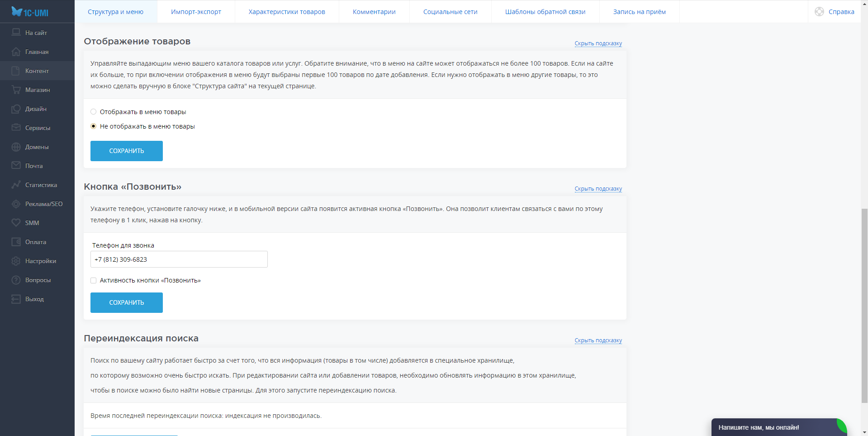868x436 pixels.
Task: Open the 'Справка' help link
Action: (841, 12)
